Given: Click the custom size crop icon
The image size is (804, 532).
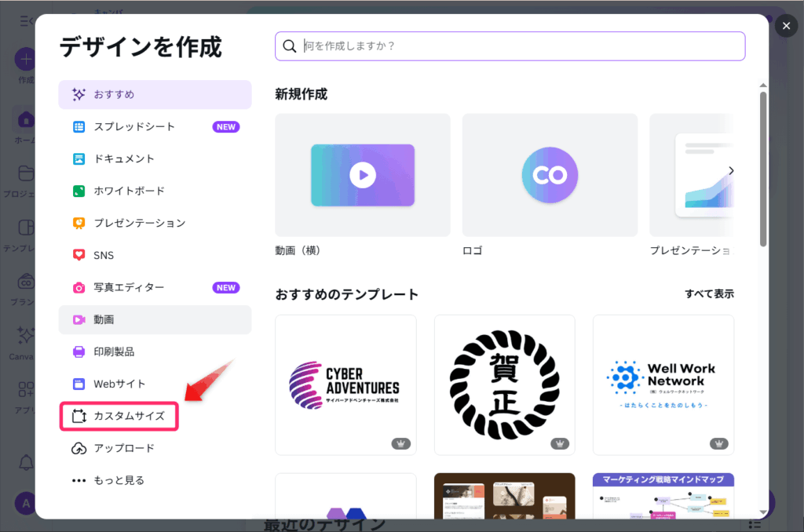Looking at the screenshot, I should click(x=79, y=416).
